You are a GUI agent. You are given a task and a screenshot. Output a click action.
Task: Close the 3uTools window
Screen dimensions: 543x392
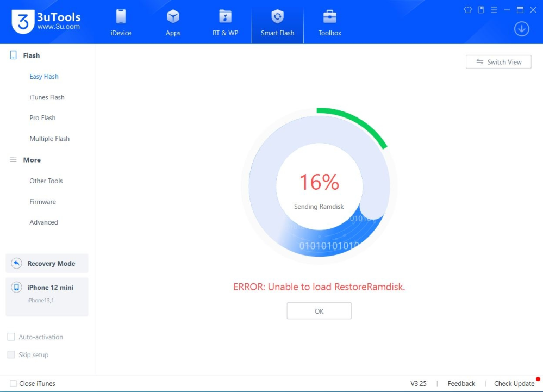coord(533,10)
